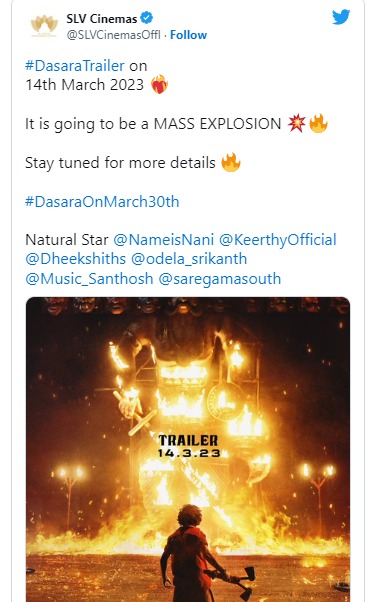Click the heart-on-fire emoji after the date
Screen dimensions: 371x602
pyautogui.click(x=159, y=84)
